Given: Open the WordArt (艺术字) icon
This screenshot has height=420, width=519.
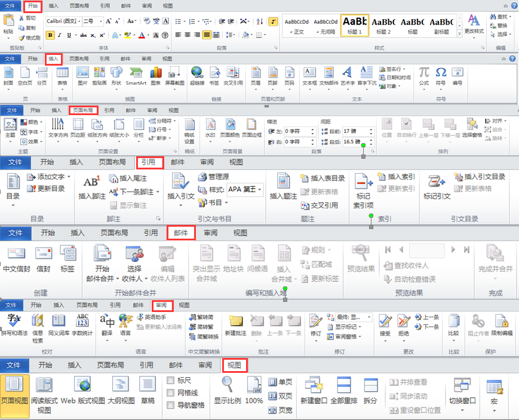Looking at the screenshot, I should pos(347,72).
